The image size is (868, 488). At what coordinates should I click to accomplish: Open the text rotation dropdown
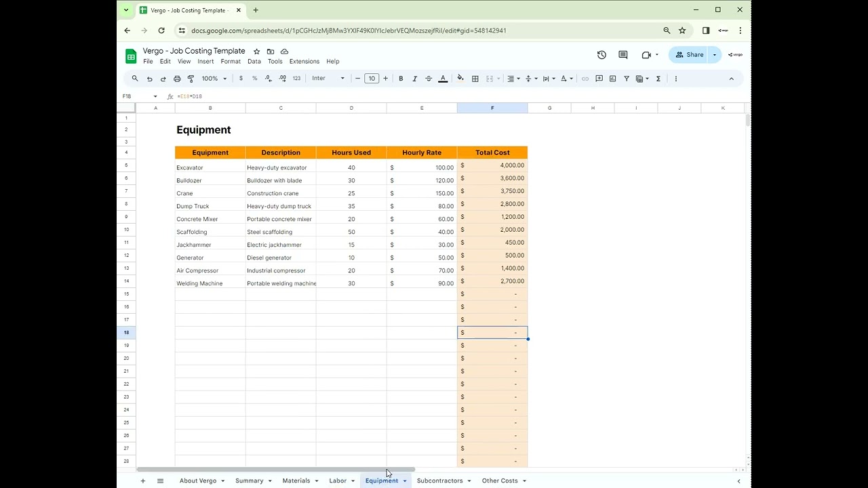[x=566, y=79]
